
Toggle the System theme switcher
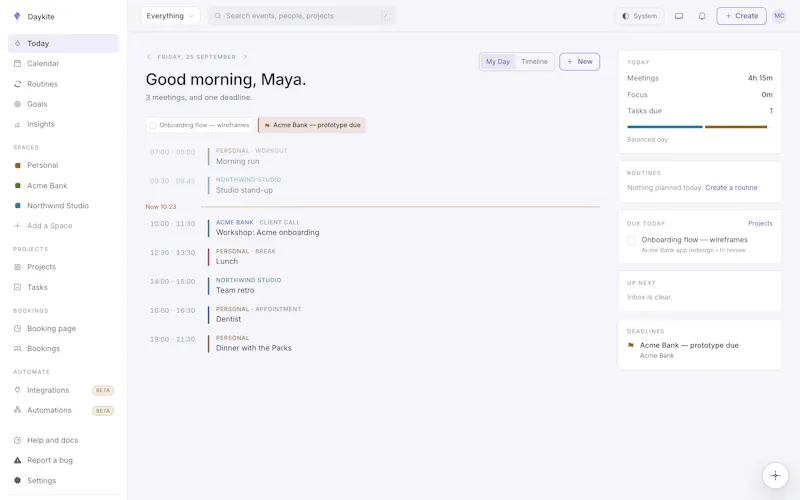click(x=639, y=16)
